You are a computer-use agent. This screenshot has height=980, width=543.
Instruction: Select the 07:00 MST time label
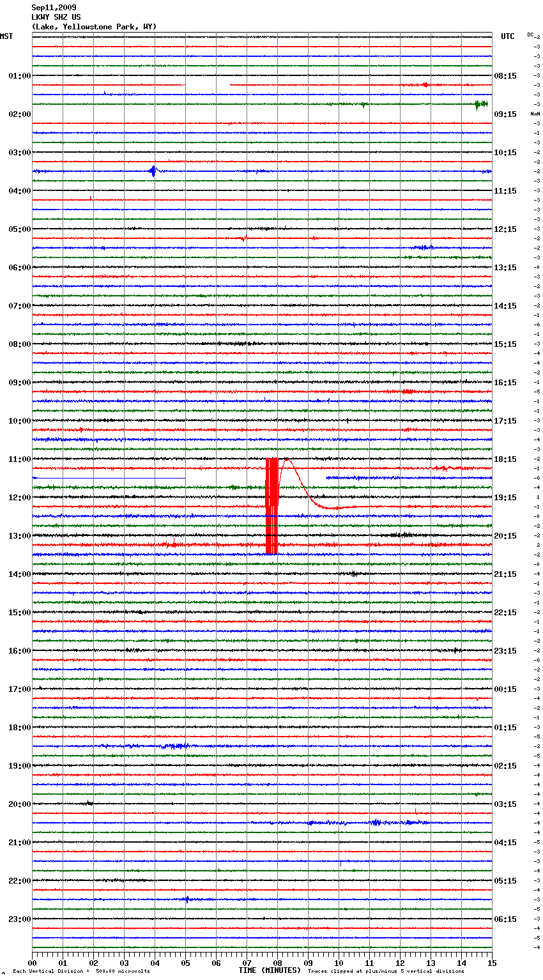[x=20, y=306]
